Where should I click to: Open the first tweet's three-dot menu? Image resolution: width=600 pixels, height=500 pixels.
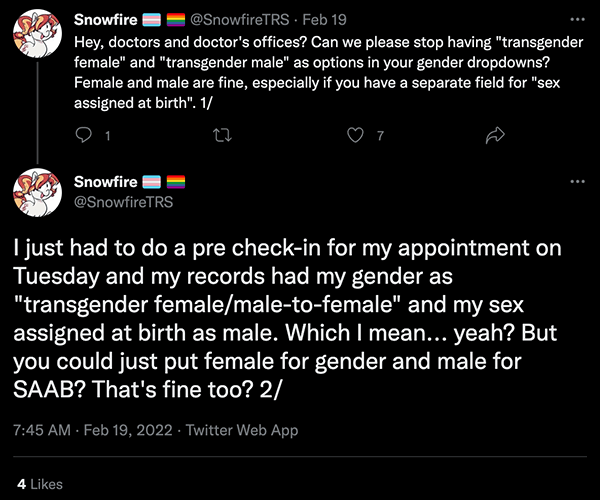pyautogui.click(x=577, y=19)
